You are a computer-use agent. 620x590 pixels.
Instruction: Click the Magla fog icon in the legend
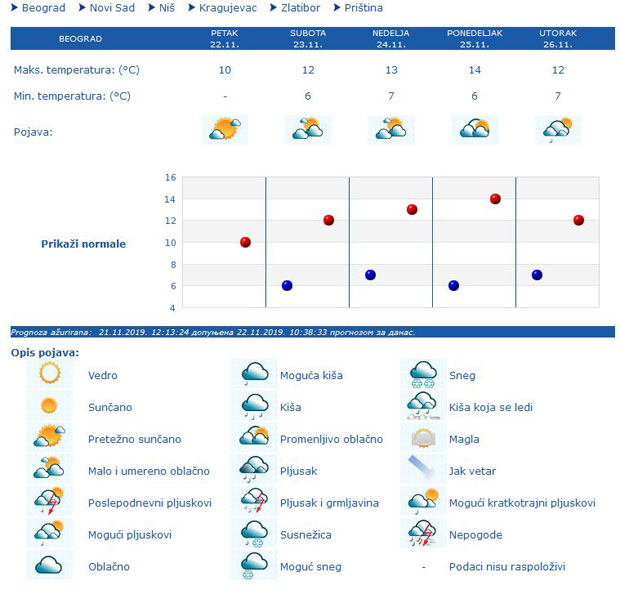click(x=424, y=439)
